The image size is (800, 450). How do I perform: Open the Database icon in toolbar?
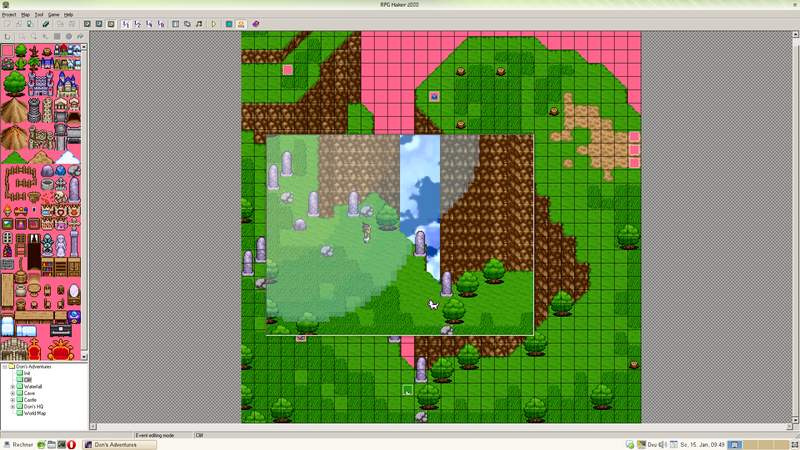tap(175, 24)
